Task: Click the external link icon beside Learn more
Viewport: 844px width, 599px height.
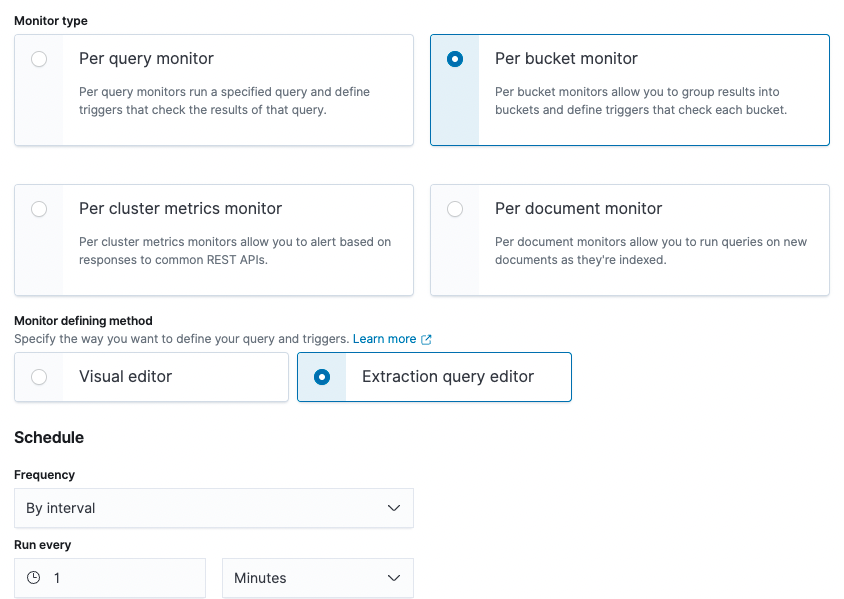Action: (x=426, y=340)
